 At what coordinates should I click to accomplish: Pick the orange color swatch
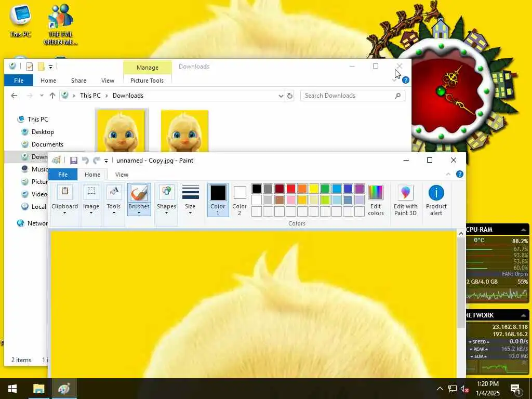click(x=302, y=188)
